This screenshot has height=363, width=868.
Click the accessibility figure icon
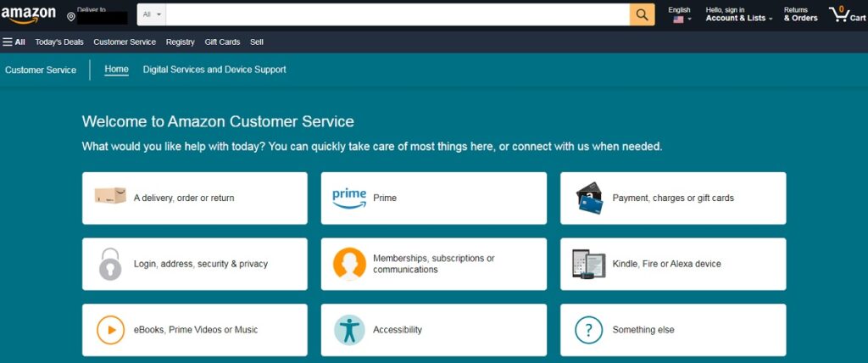click(x=349, y=330)
